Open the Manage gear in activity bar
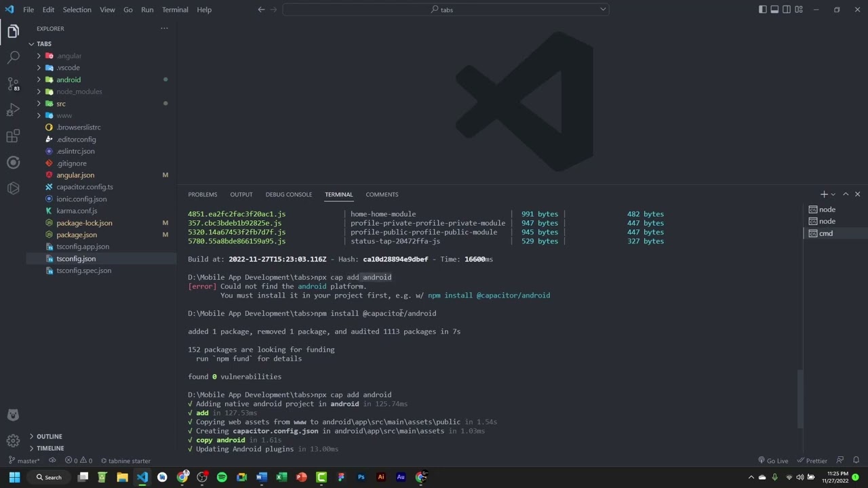The image size is (868, 488). (13, 441)
